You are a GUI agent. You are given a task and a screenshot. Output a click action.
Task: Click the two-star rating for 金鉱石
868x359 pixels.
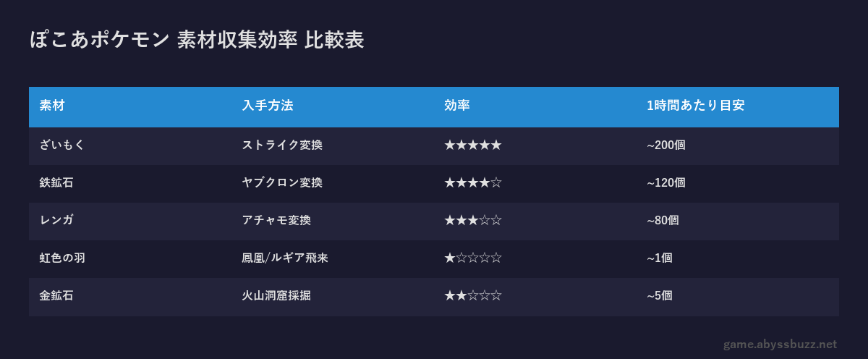(472, 295)
